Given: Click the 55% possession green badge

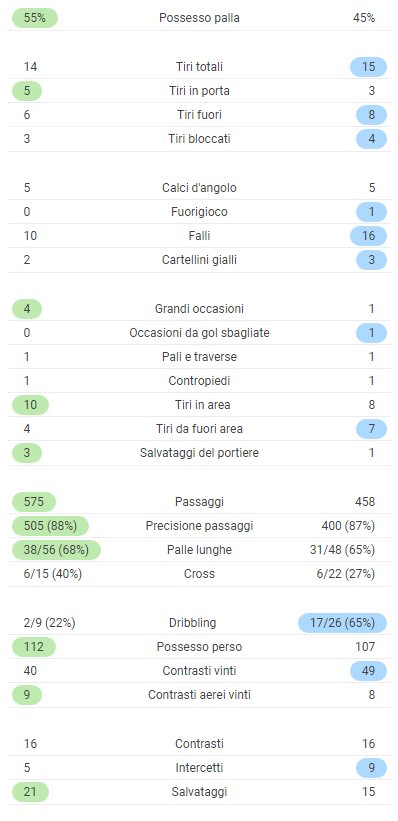Looking at the screenshot, I should pos(35,18).
